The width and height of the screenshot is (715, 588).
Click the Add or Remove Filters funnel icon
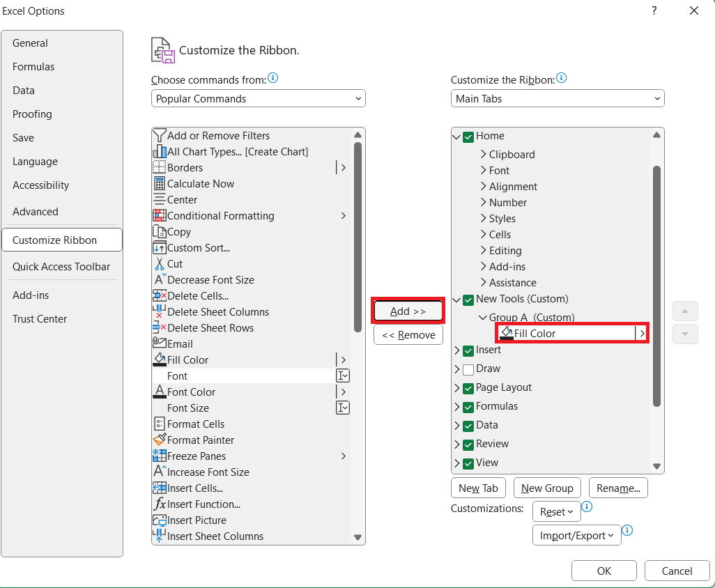click(159, 136)
